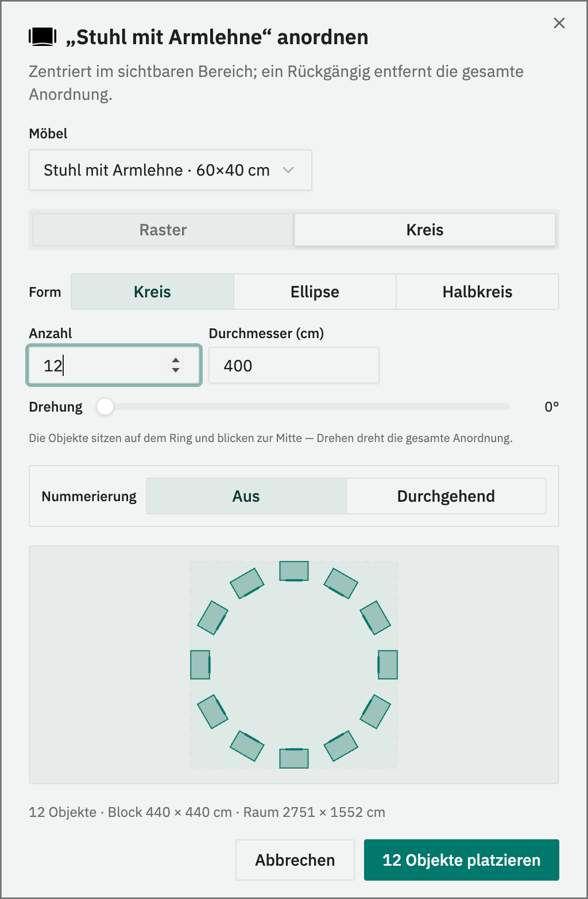Click 12 Objekte platzieren button

coord(462,860)
